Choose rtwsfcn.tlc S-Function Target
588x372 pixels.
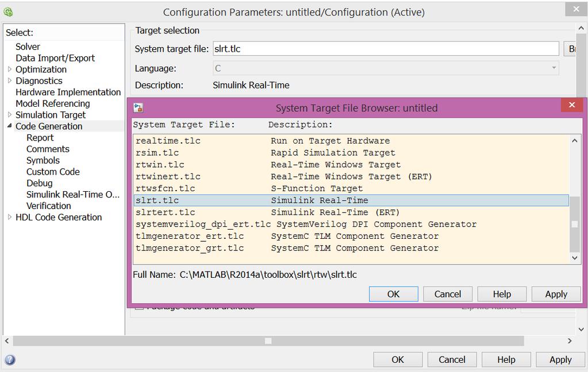[x=351, y=188]
